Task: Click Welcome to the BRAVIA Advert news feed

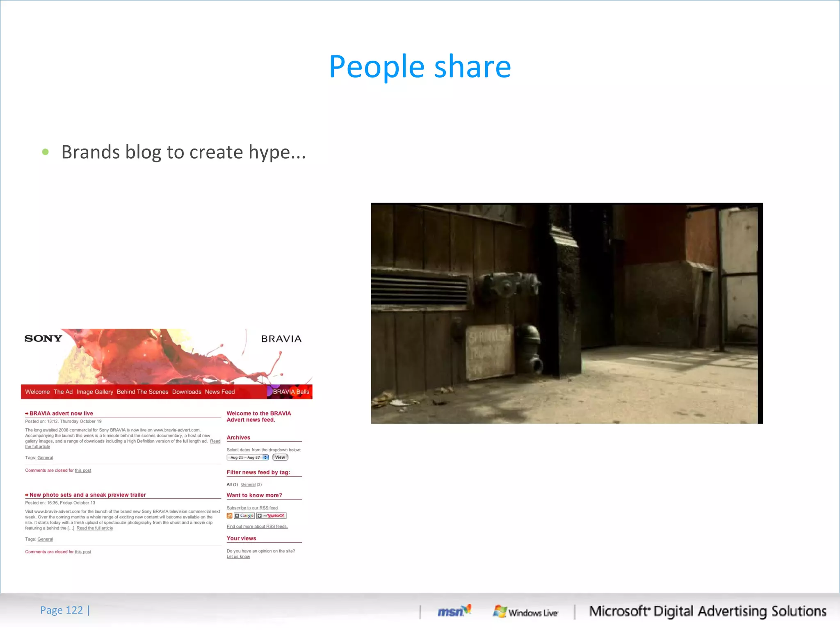Action: tap(259, 417)
